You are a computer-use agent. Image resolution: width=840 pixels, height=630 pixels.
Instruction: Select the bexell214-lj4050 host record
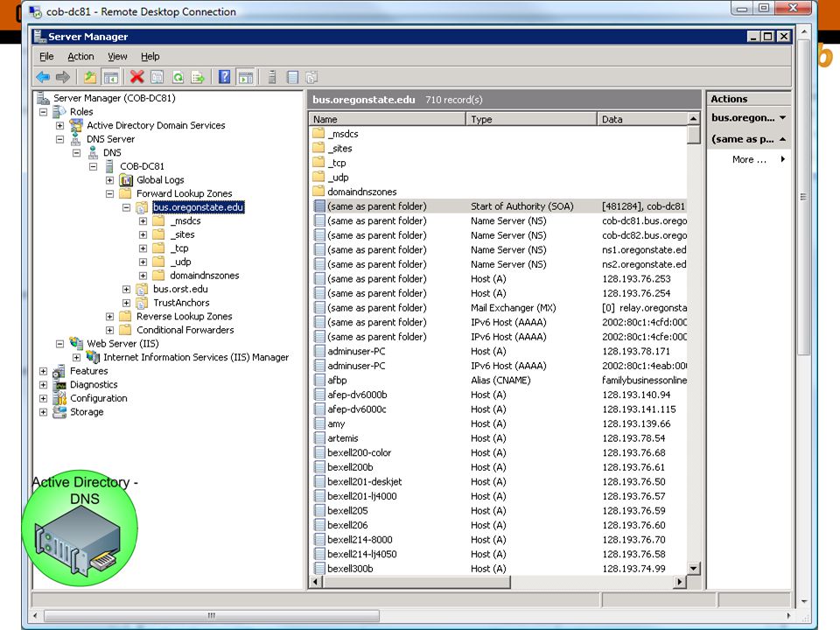[x=498, y=554]
